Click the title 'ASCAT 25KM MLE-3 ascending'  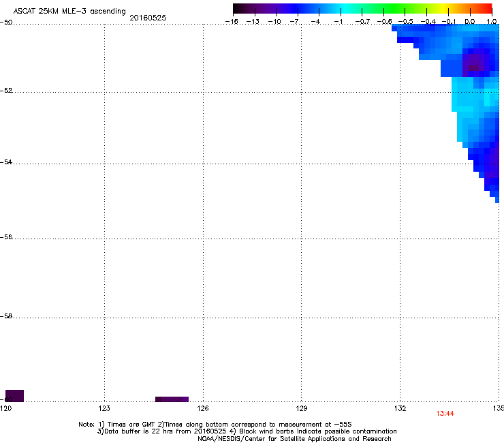(x=69, y=12)
